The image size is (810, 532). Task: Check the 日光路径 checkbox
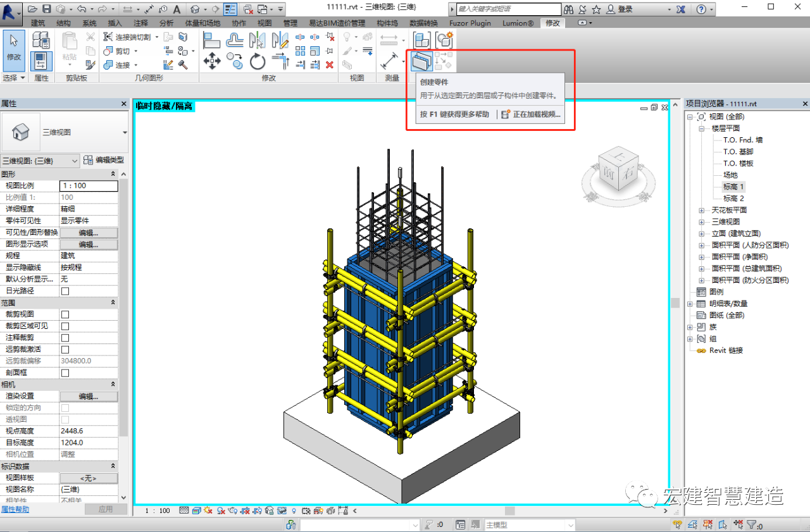(x=65, y=291)
